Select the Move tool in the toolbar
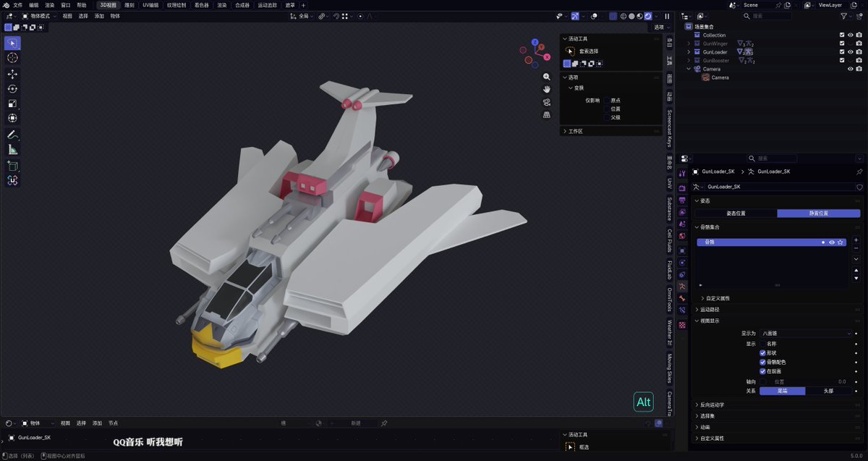This screenshot has height=461, width=868. point(13,73)
